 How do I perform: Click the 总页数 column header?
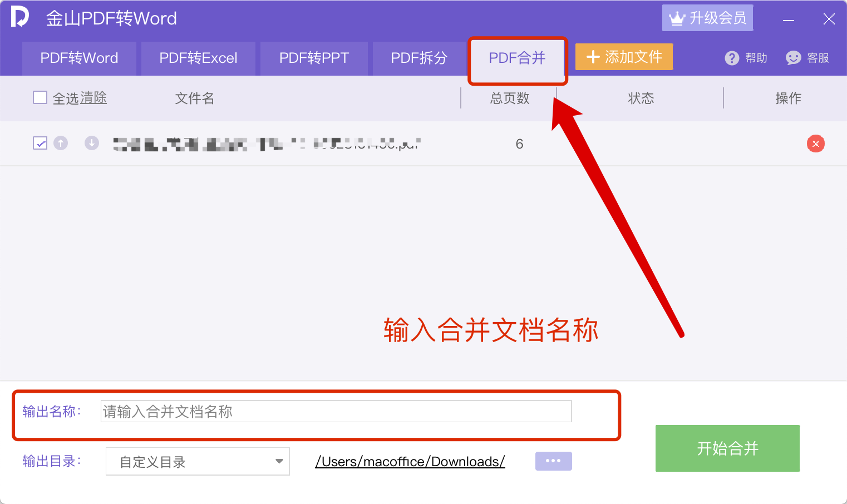point(510,98)
